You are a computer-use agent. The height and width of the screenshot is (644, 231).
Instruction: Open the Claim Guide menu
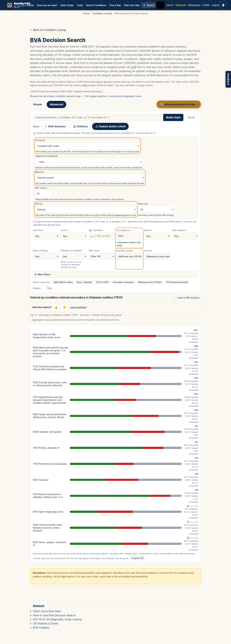click(x=67, y=5)
